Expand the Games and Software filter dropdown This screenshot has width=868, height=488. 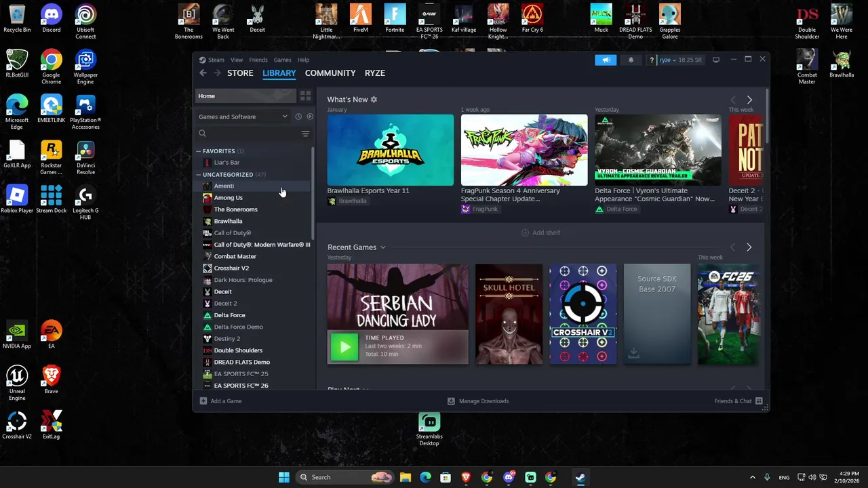tap(243, 117)
